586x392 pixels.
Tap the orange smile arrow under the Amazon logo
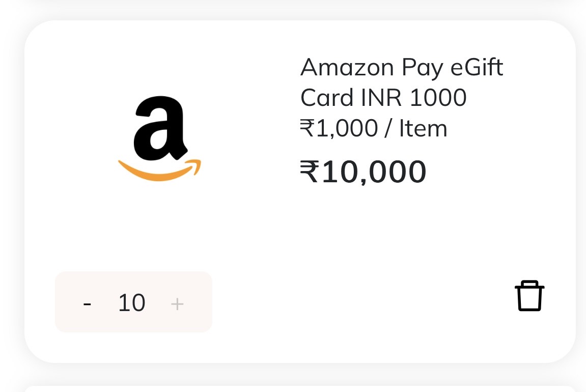[x=159, y=171]
